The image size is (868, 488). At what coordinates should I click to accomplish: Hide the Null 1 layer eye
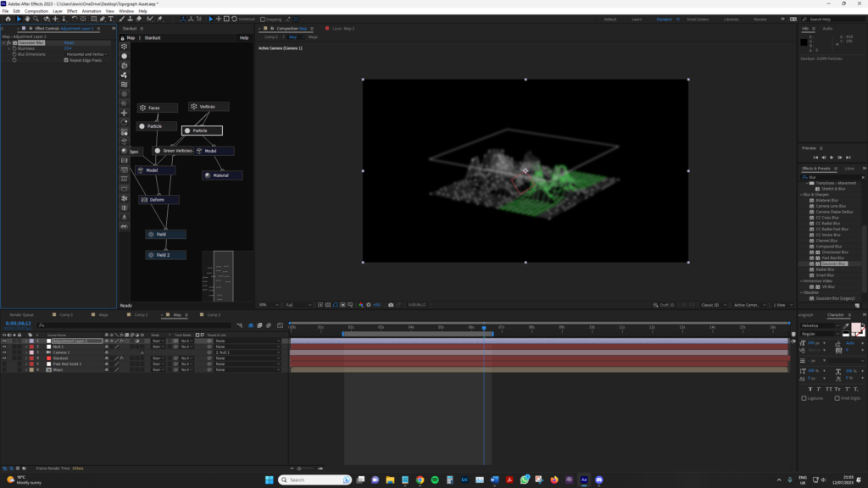tap(4, 347)
